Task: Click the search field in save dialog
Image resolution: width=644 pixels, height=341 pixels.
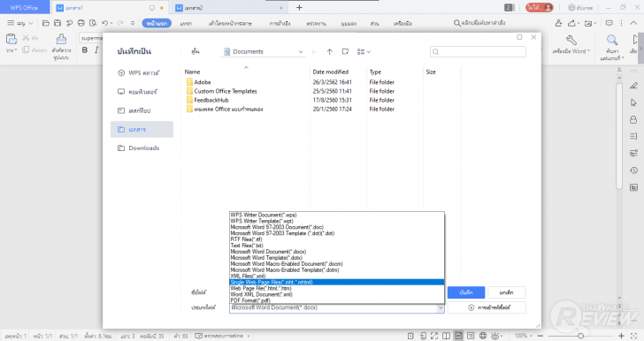Action: click(478, 52)
